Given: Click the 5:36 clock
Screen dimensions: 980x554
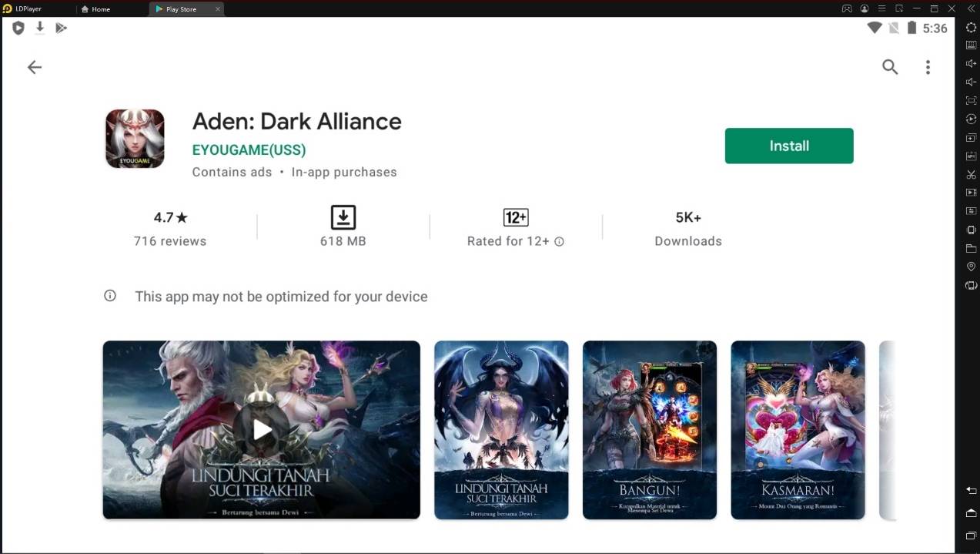Looking at the screenshot, I should pos(935,28).
